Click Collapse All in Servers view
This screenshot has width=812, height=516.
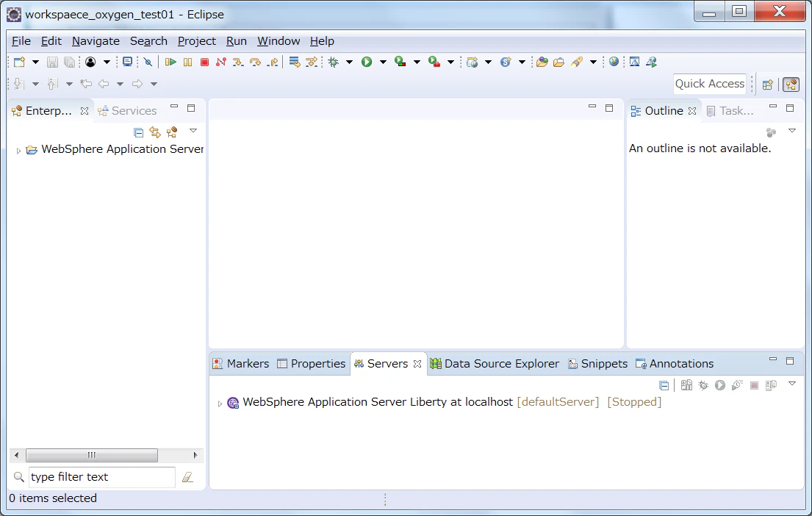[x=664, y=385]
